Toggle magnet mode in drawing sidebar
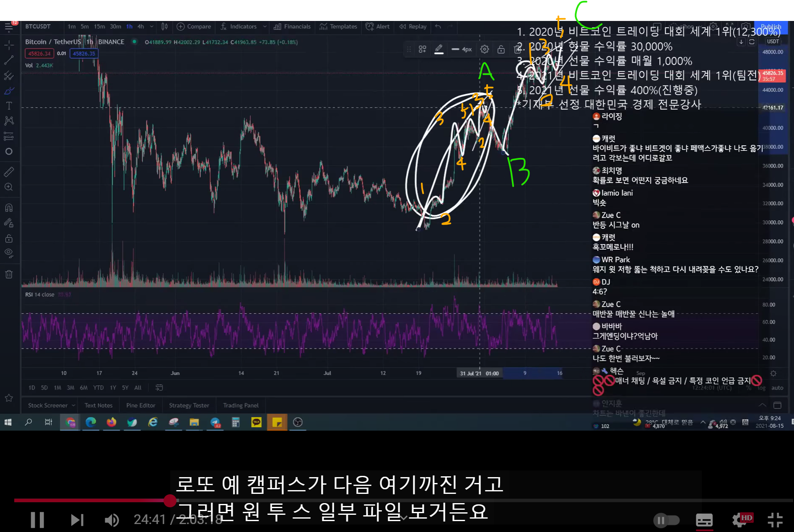Screen dimensions: 794x532 9,208
